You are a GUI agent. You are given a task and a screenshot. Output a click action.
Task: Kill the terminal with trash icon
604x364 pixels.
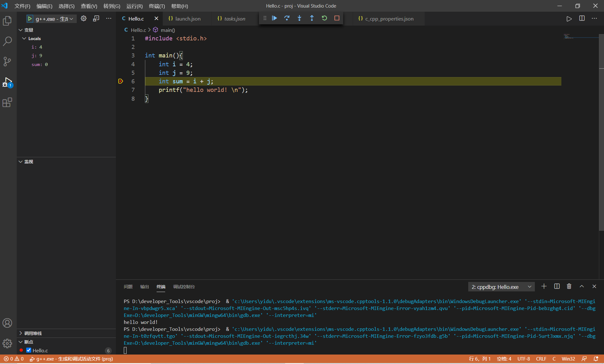click(569, 286)
